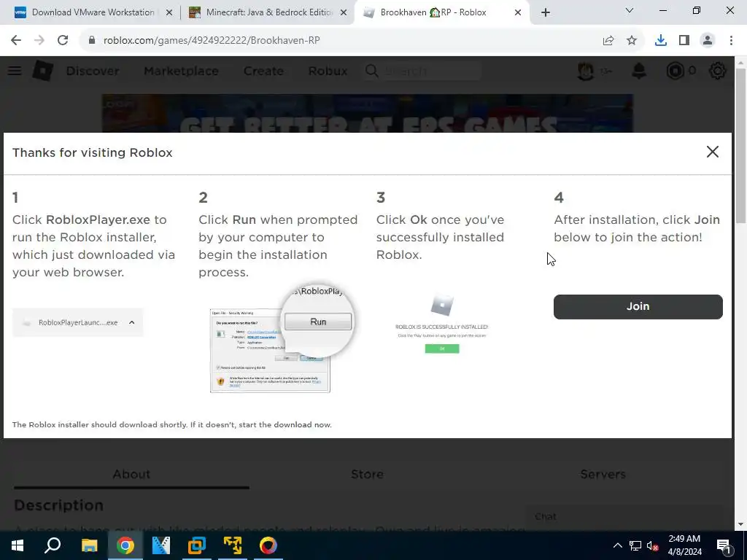This screenshot has width=747, height=560.
Task: Go back using browser back arrow
Action: click(x=16, y=40)
